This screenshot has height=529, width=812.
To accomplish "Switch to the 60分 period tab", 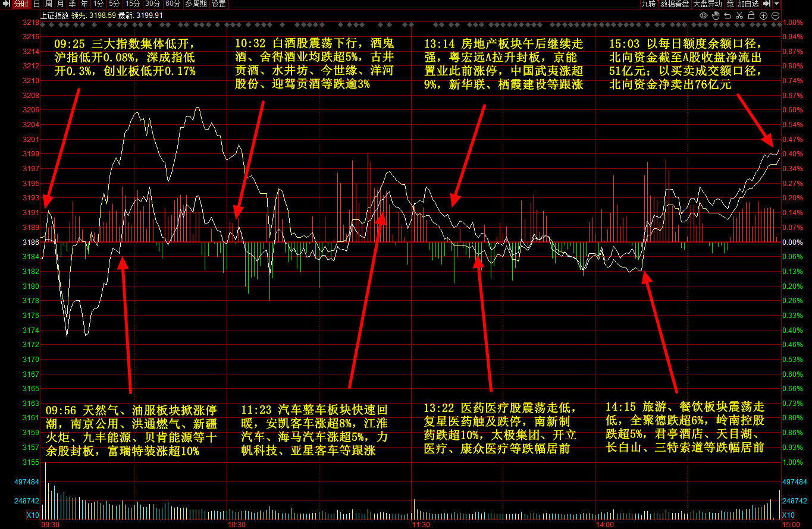I will [x=173, y=4].
